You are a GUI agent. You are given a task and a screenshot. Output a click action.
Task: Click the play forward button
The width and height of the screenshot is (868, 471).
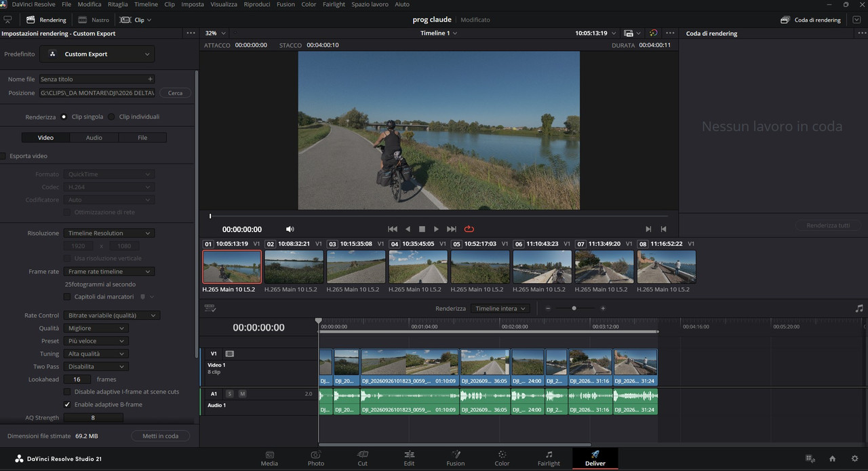click(436, 229)
